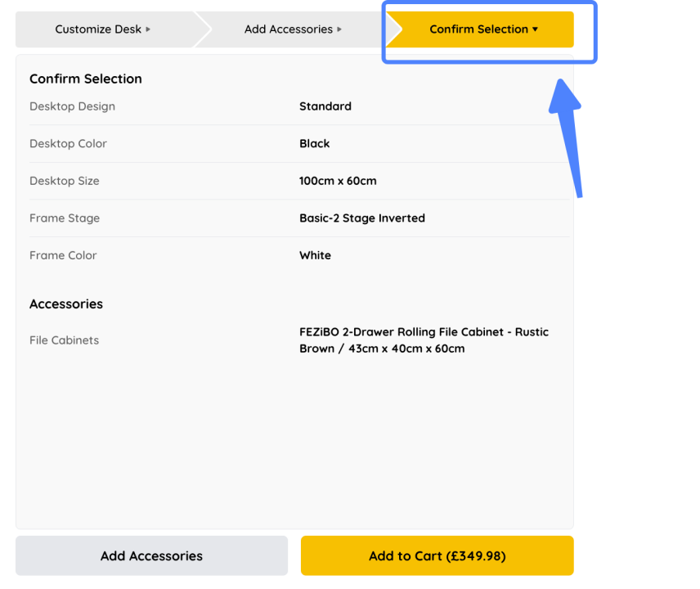Image resolution: width=700 pixels, height=589 pixels.
Task: Click the 100cm x 60cm size value
Action: (338, 181)
